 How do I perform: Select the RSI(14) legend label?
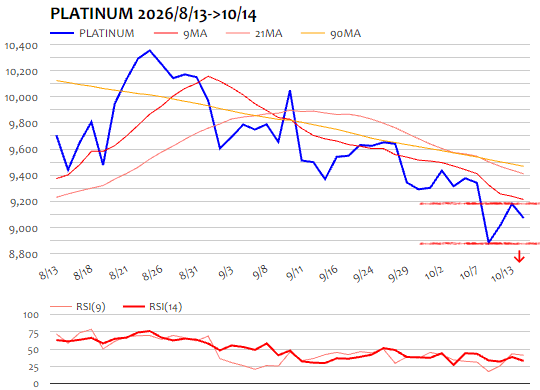tap(165, 307)
